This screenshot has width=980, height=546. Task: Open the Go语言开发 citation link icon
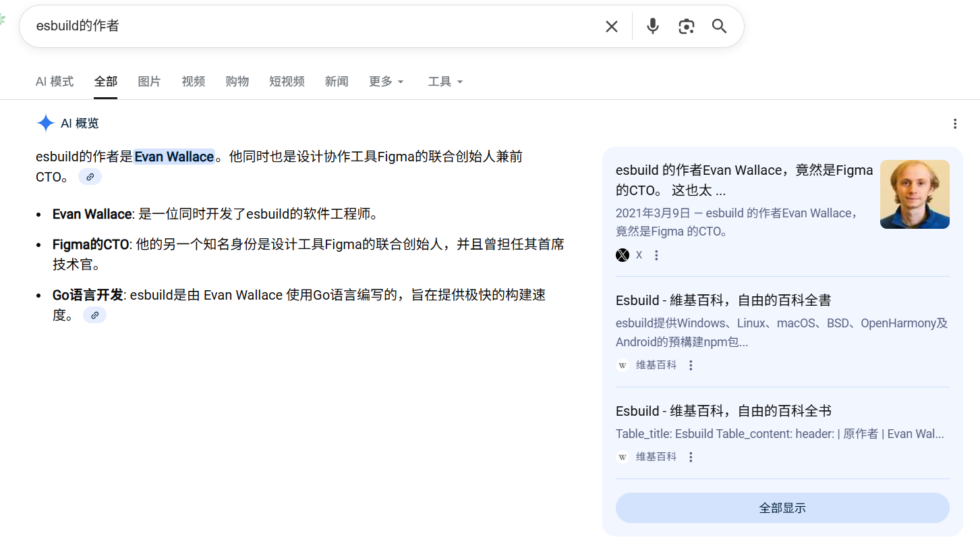click(x=94, y=315)
